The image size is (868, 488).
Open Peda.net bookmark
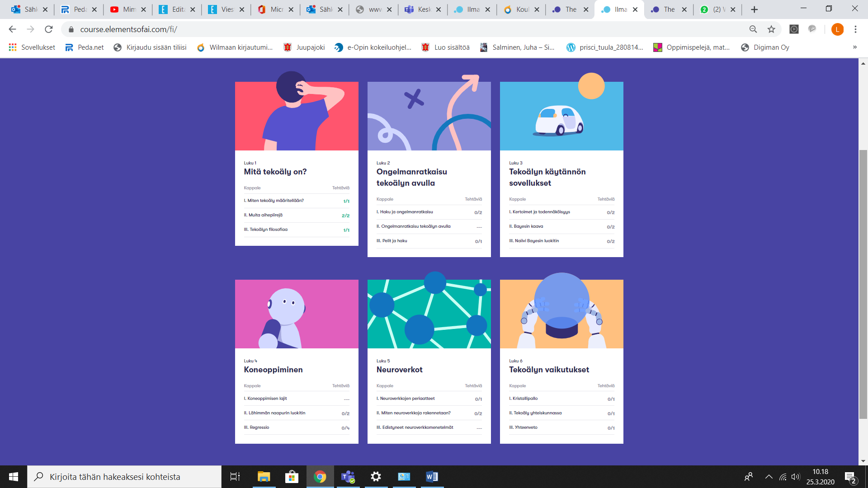point(85,47)
